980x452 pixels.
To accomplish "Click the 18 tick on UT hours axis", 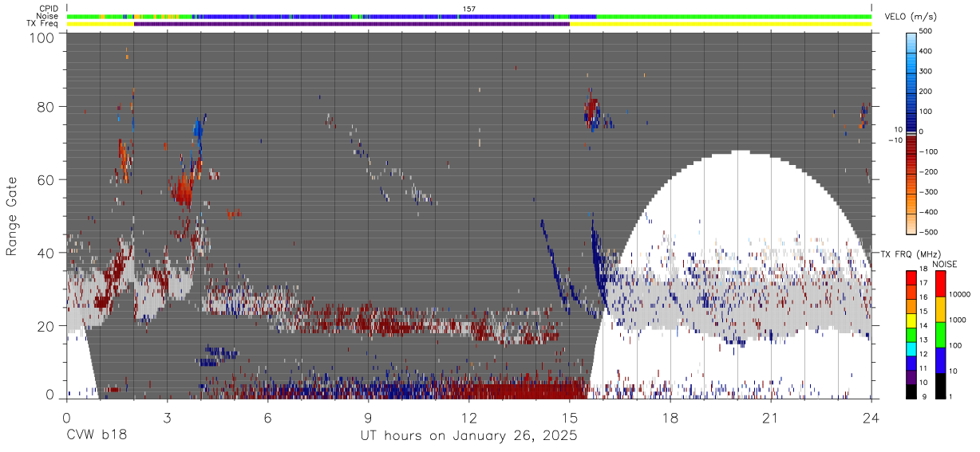I will (670, 417).
